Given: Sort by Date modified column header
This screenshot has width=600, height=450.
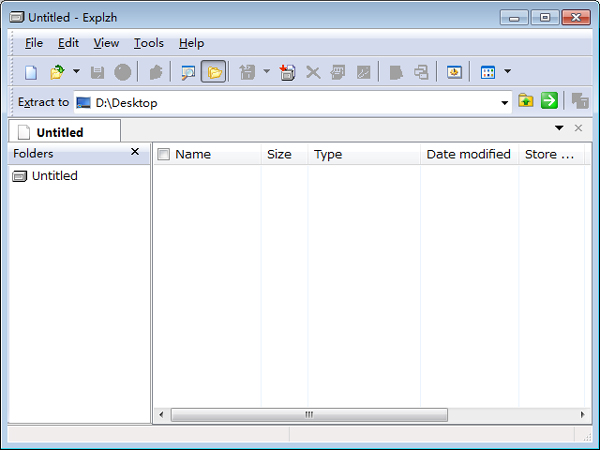Looking at the screenshot, I should pos(468,154).
